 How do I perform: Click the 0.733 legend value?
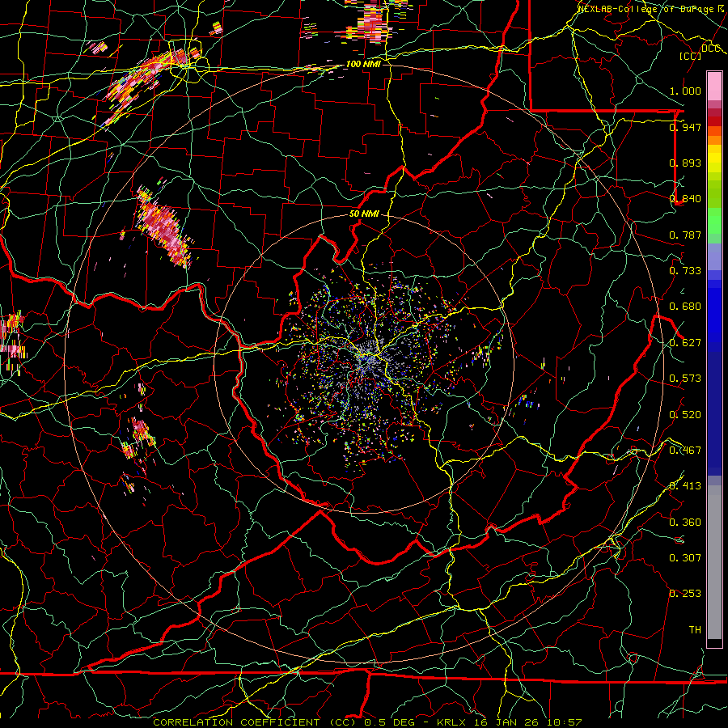685,271
